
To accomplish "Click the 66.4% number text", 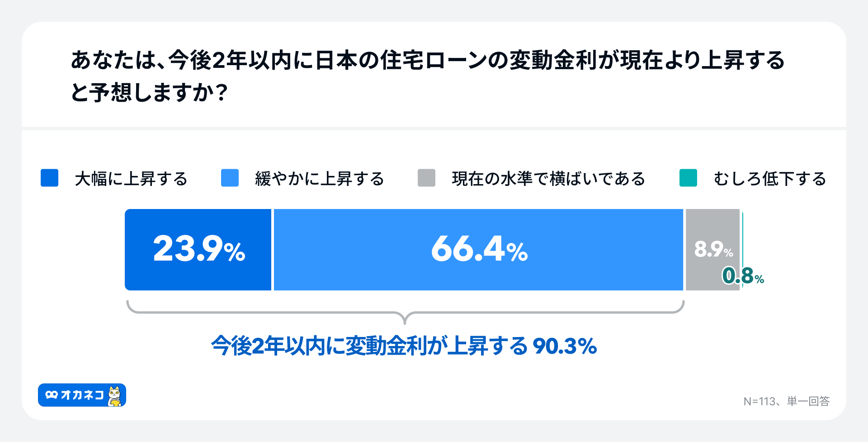I will [479, 249].
